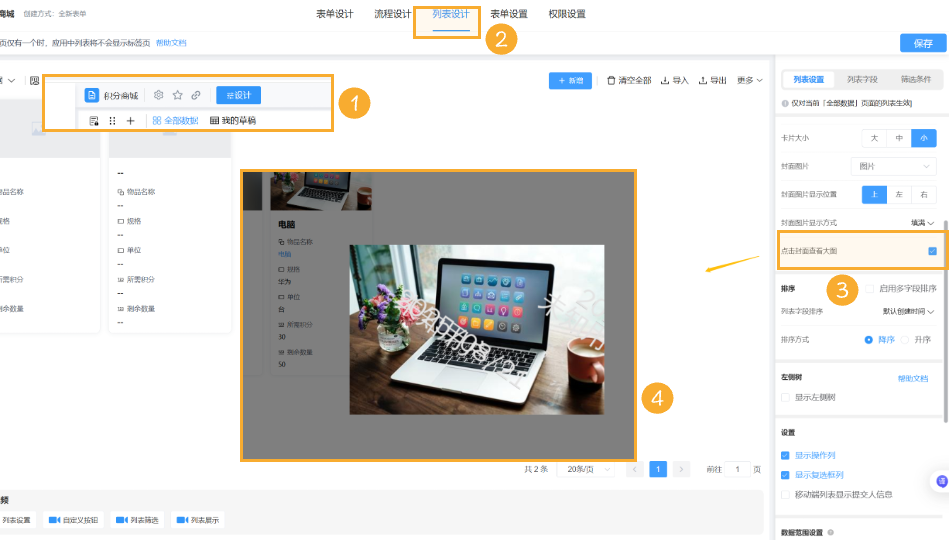Click the info icon before 仅对当前 notice
The height and width of the screenshot is (540, 949).
[785, 104]
